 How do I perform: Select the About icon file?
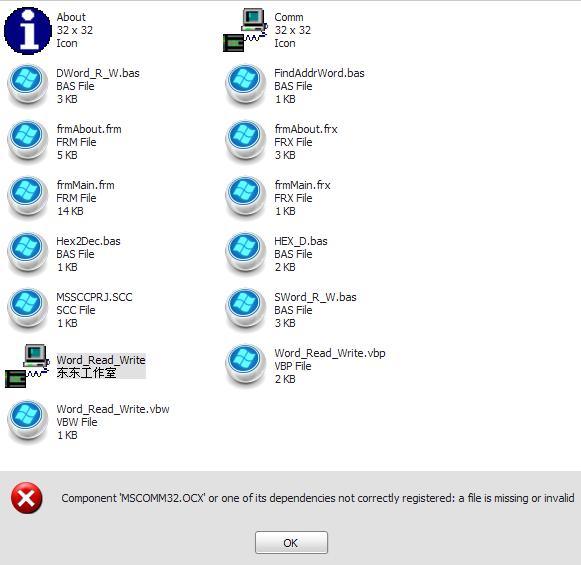(28, 31)
